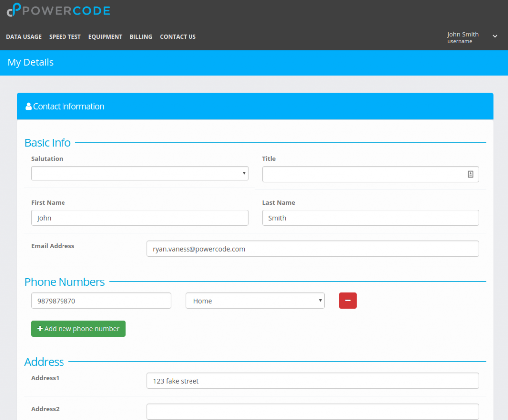Click the First Name input showing John
Image resolution: width=508 pixels, height=420 pixels.
pyautogui.click(x=139, y=217)
